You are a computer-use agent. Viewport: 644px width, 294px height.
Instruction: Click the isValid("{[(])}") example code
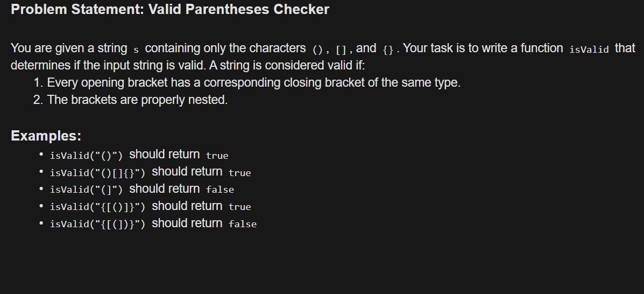(98, 224)
